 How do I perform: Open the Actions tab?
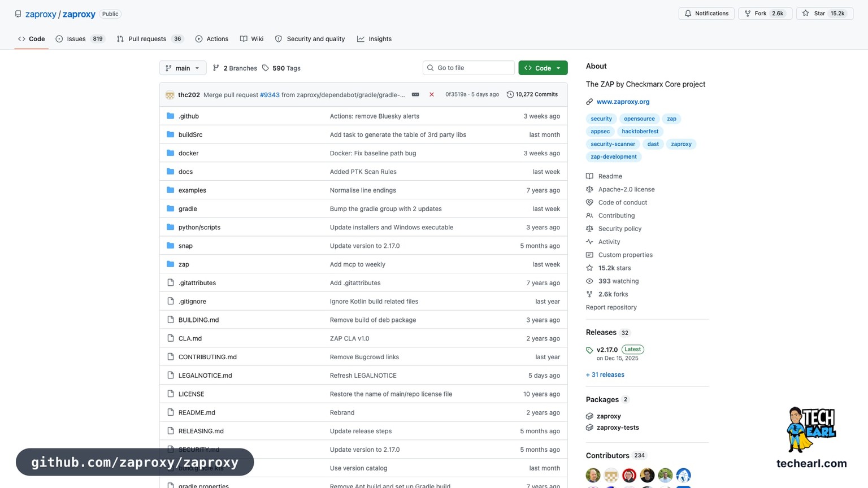212,39
